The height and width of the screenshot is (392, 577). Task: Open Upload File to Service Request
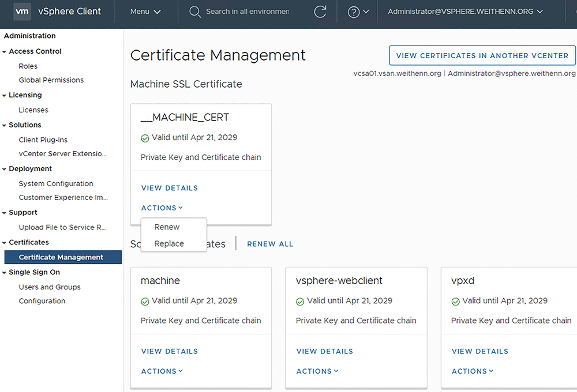pos(62,227)
